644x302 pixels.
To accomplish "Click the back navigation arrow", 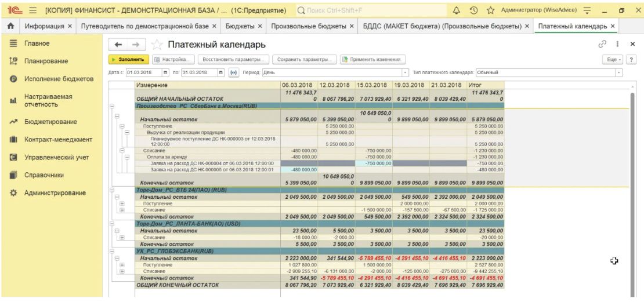I will click(117, 45).
